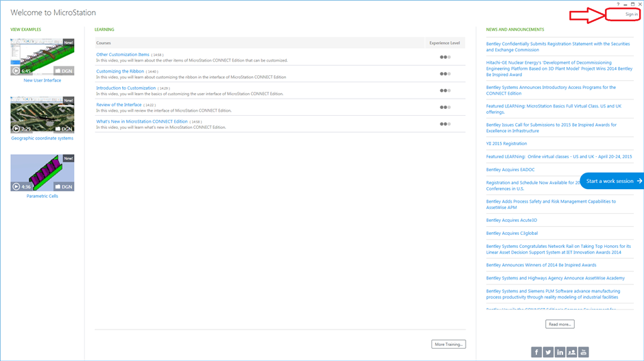The image size is (644, 361).
Task: Play the New User Interface example video
Action: (16, 71)
